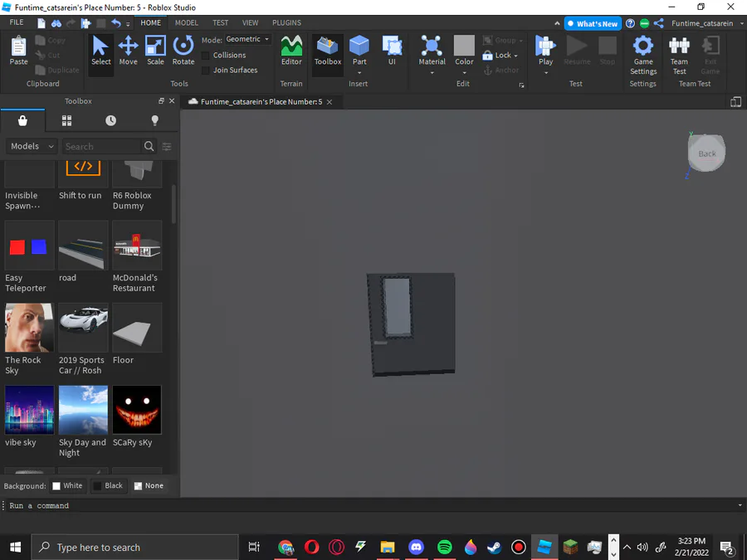Select the Move tool in ribbon
The height and width of the screenshot is (560, 747).
click(x=128, y=50)
